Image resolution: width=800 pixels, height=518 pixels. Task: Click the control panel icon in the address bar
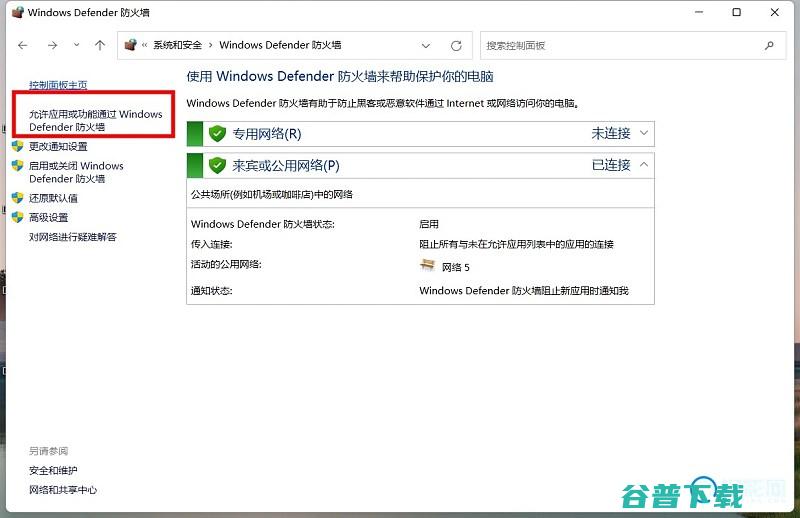click(x=131, y=45)
